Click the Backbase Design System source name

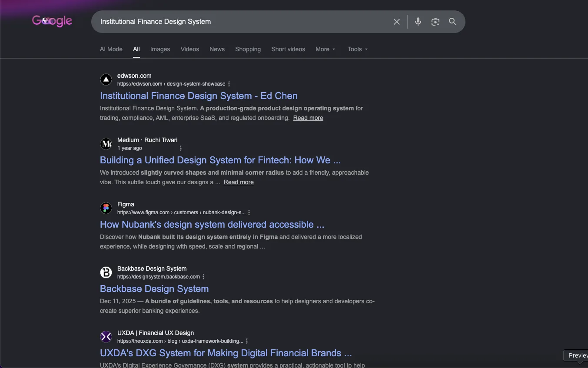(x=152, y=269)
